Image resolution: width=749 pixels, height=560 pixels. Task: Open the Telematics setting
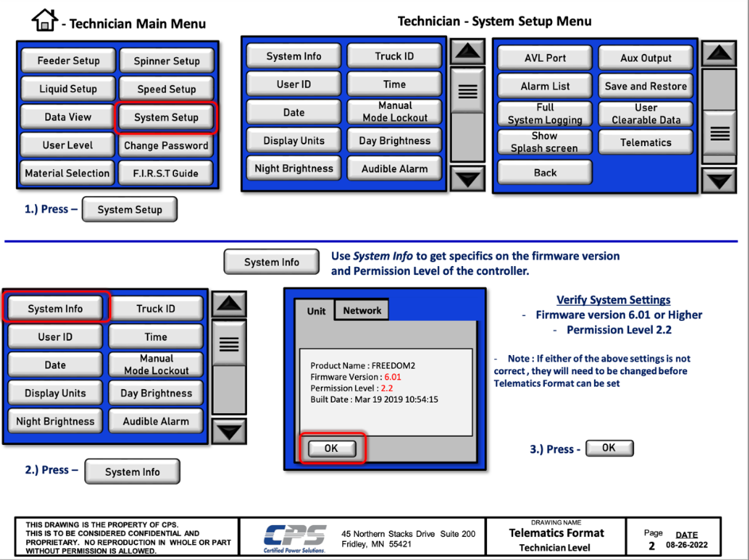click(x=645, y=143)
